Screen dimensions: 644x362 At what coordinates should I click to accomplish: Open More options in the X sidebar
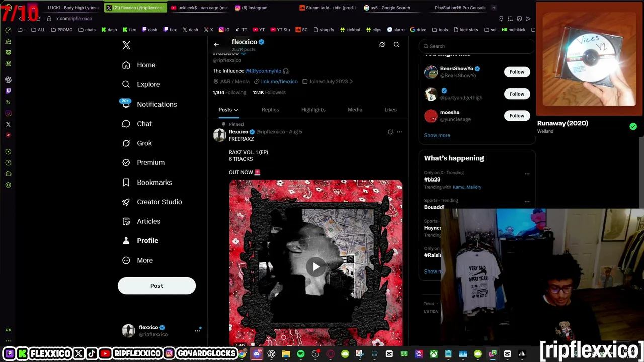point(137,260)
